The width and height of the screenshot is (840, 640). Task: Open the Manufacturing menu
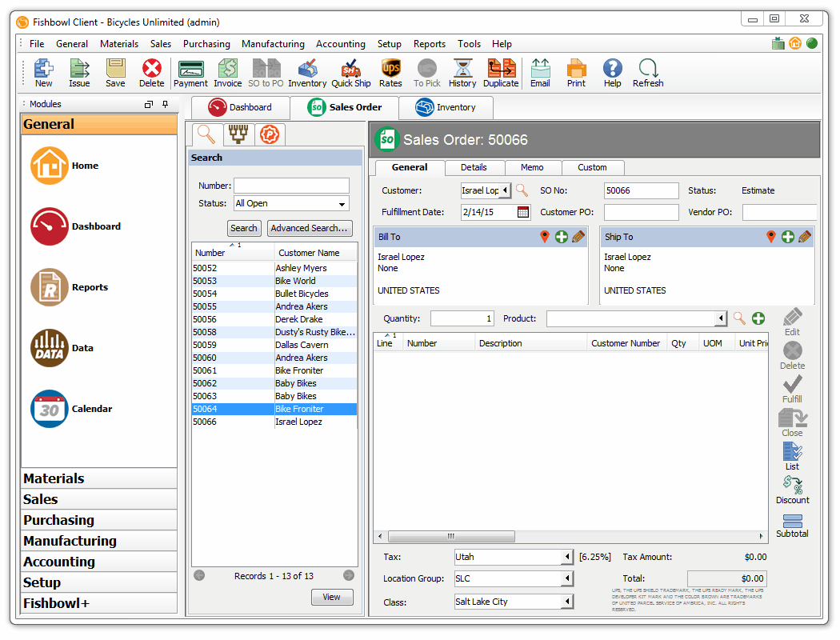[x=273, y=44]
